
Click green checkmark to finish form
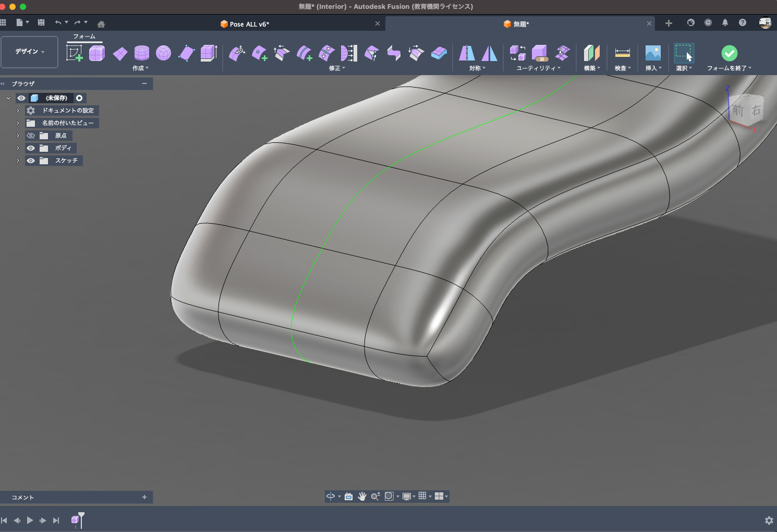(x=729, y=53)
